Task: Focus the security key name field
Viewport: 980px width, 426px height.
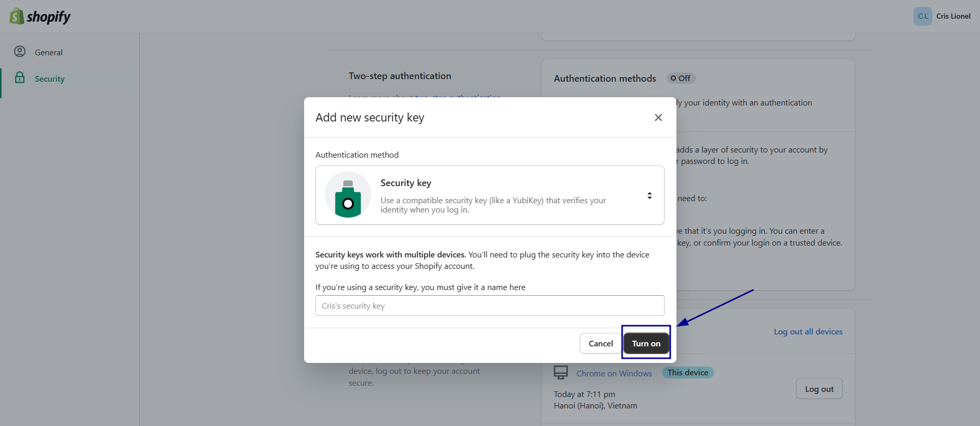Action: (x=490, y=306)
